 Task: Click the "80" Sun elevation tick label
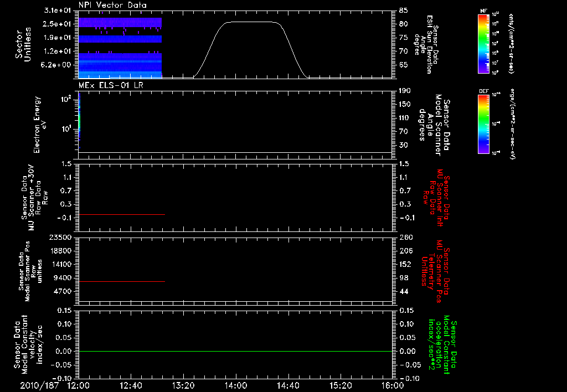click(404, 24)
